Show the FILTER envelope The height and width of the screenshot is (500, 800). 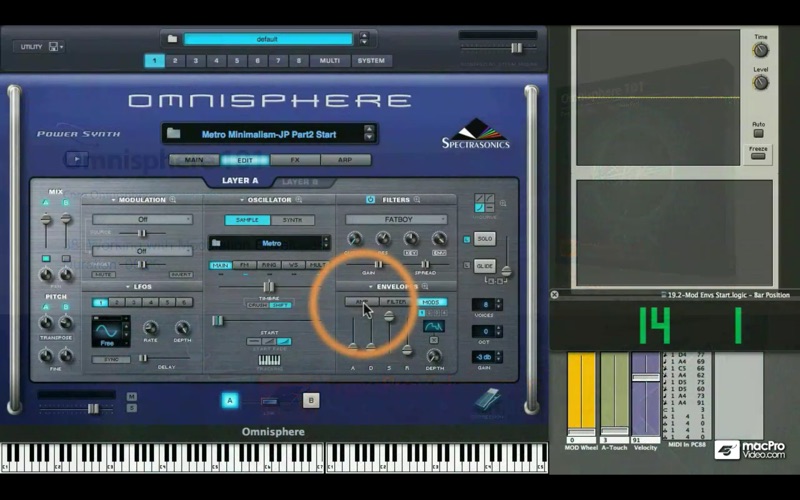coord(396,302)
